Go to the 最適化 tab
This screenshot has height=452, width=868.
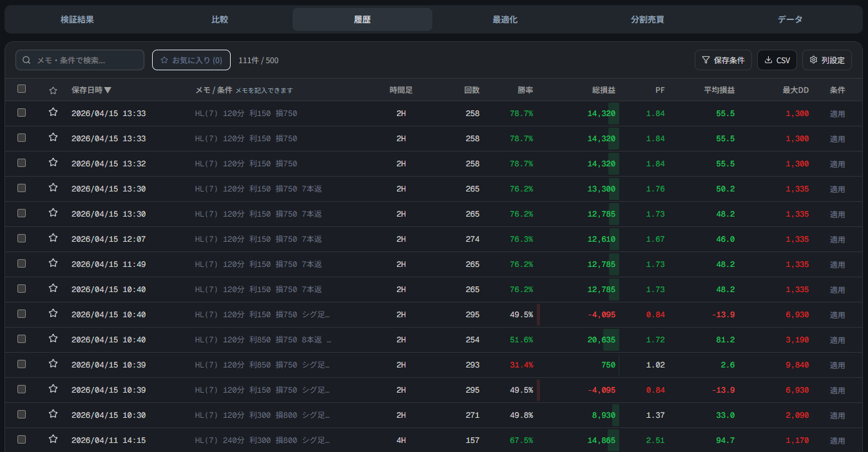(x=505, y=19)
